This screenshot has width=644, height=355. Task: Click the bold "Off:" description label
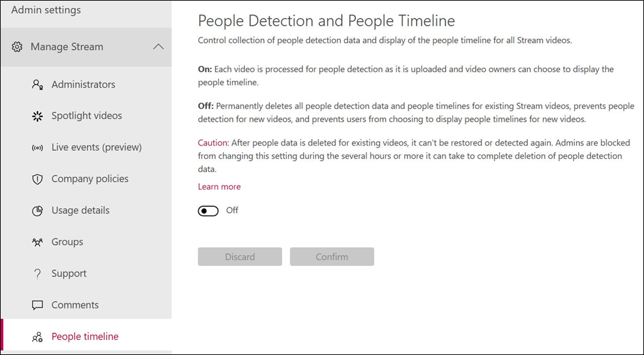pyautogui.click(x=206, y=106)
